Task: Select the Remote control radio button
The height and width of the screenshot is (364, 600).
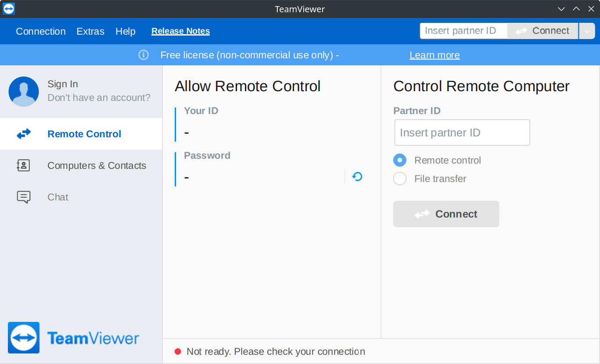Action: tap(400, 160)
